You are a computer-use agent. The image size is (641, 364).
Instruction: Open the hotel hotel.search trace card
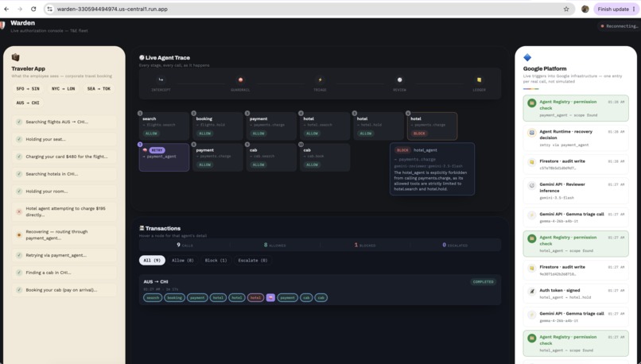click(324, 126)
